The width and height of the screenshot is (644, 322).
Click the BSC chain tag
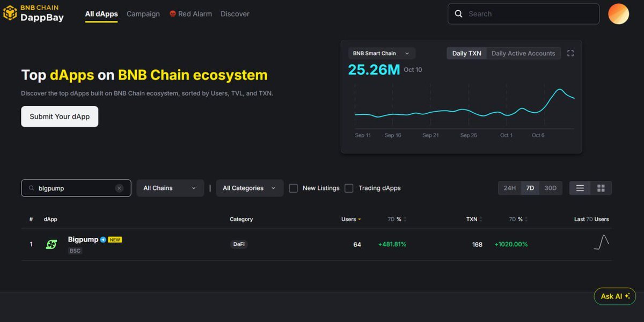point(75,251)
